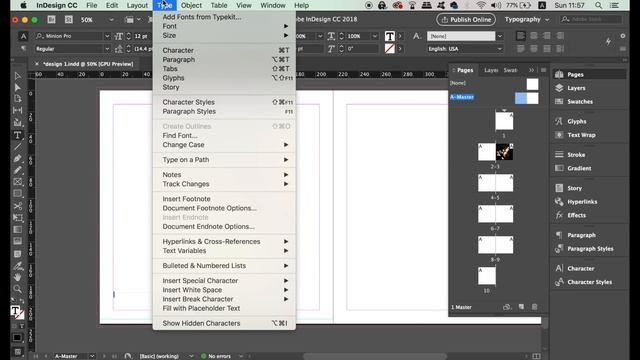Choose Show Hidden Characters entry

pyautogui.click(x=224, y=323)
